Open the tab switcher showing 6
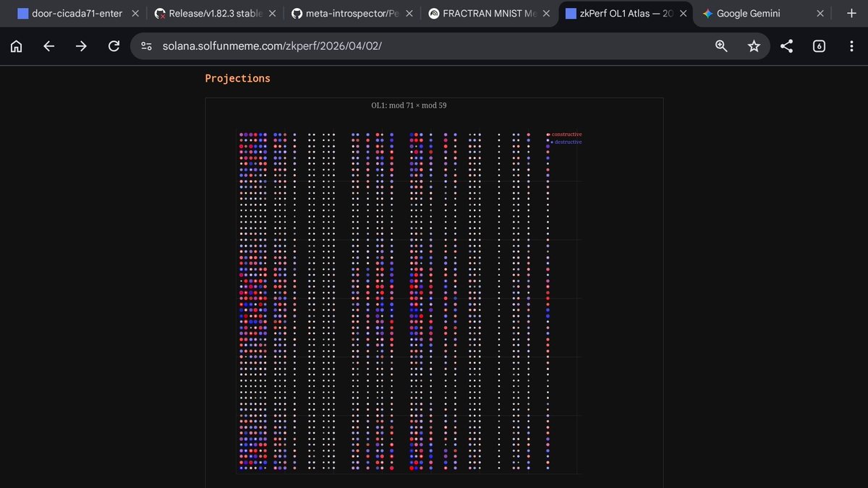 (x=819, y=46)
